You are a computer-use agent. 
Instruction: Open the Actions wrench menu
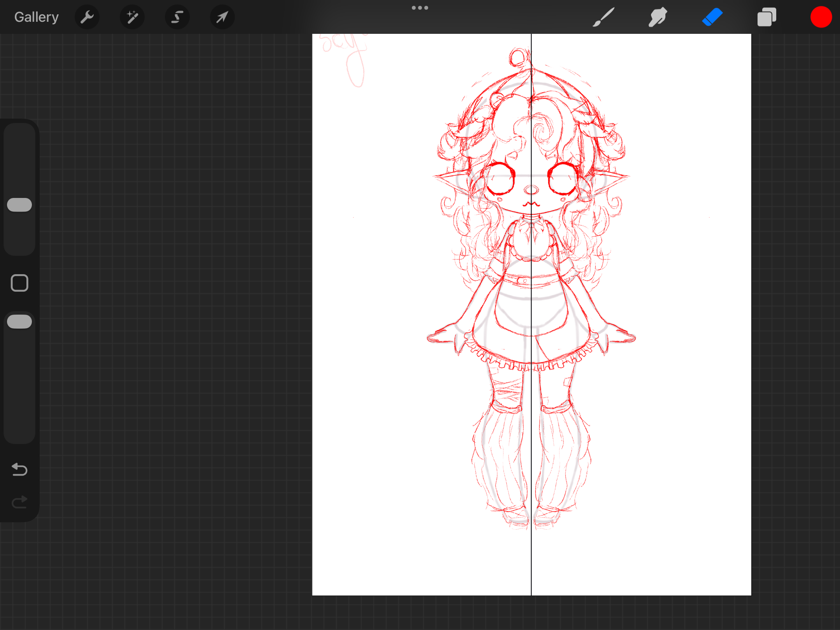coord(87,17)
